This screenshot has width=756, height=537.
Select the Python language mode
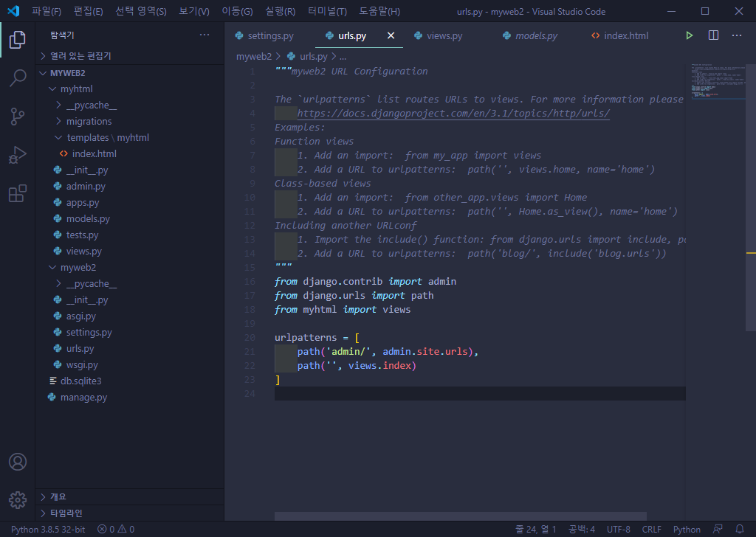click(687, 530)
